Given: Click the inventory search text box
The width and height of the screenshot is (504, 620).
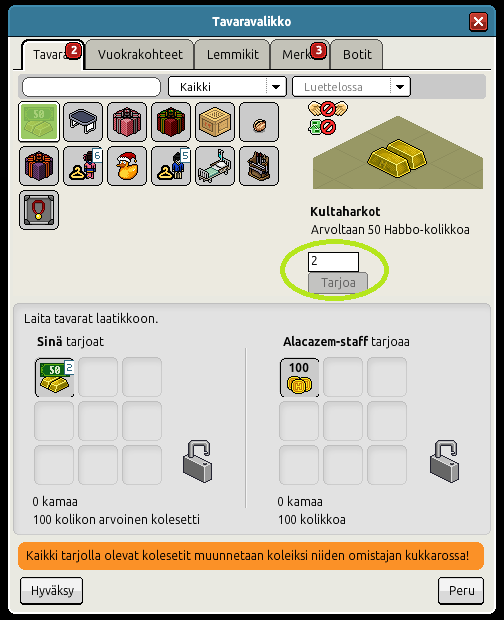Looking at the screenshot, I should point(91,87).
